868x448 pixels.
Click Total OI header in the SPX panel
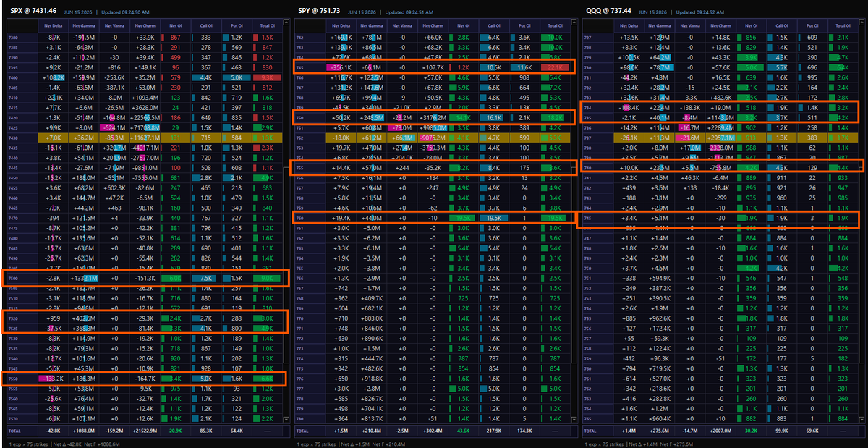pyautogui.click(x=265, y=25)
